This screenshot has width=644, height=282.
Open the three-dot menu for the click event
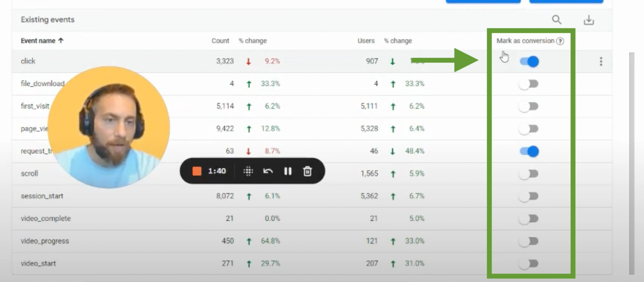point(601,62)
